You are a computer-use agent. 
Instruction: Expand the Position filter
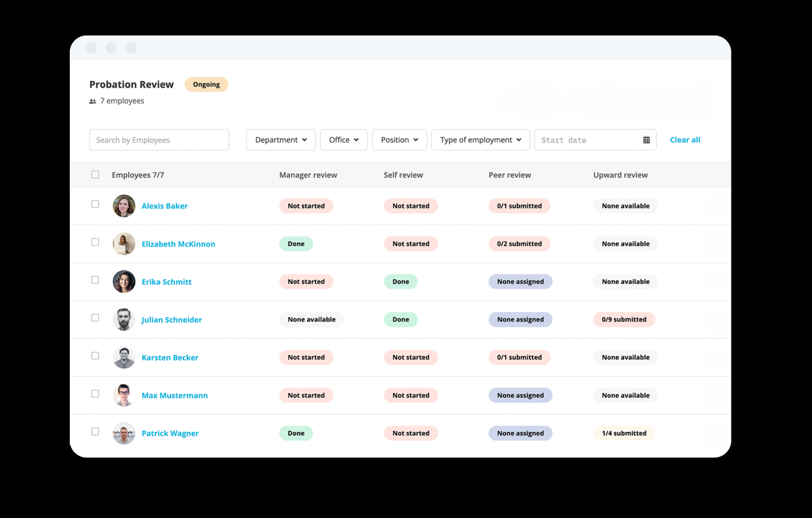pos(399,139)
